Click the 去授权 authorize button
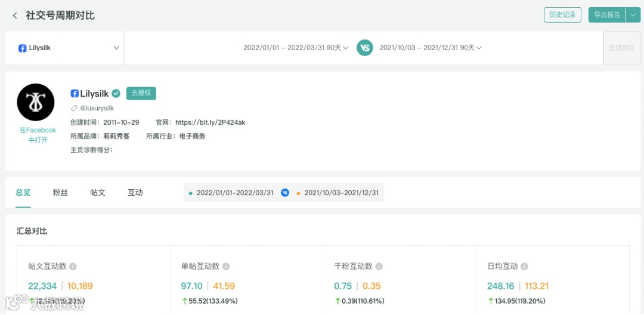This screenshot has width=644, height=315. coord(141,93)
